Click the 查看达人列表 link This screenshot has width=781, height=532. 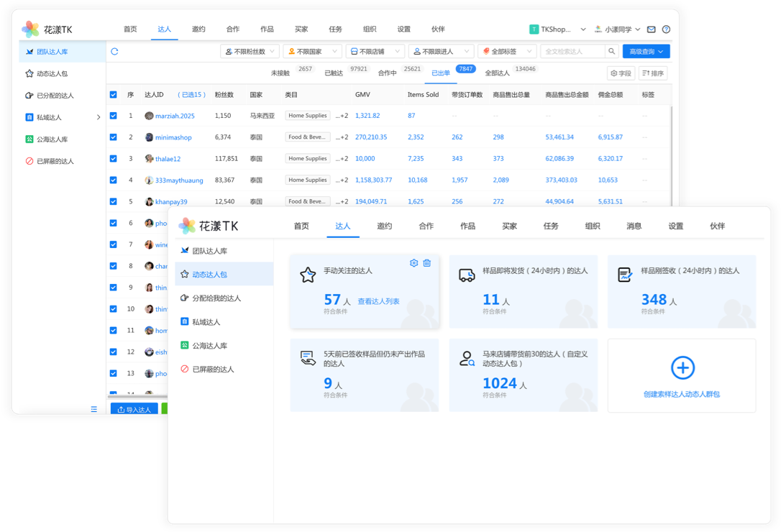coord(378,302)
